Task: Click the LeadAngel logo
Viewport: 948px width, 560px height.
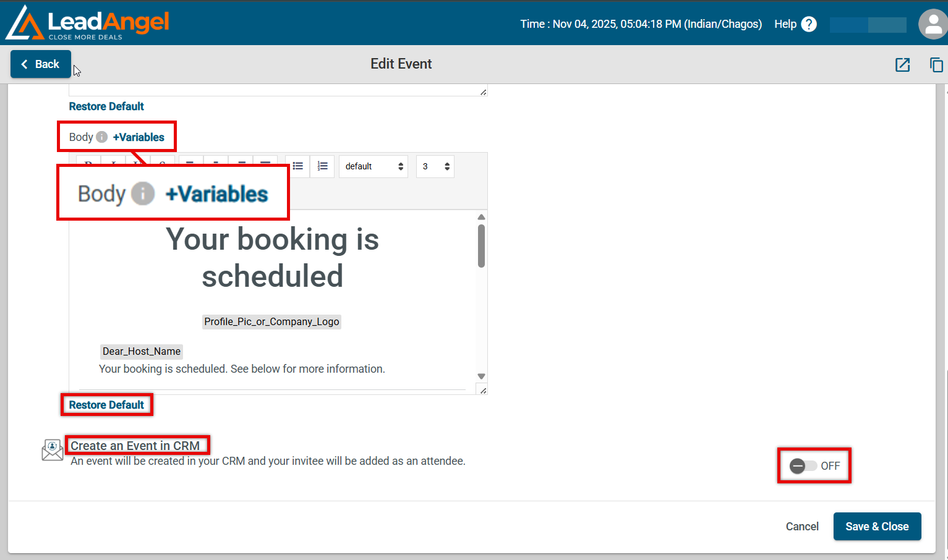Action: tap(87, 23)
